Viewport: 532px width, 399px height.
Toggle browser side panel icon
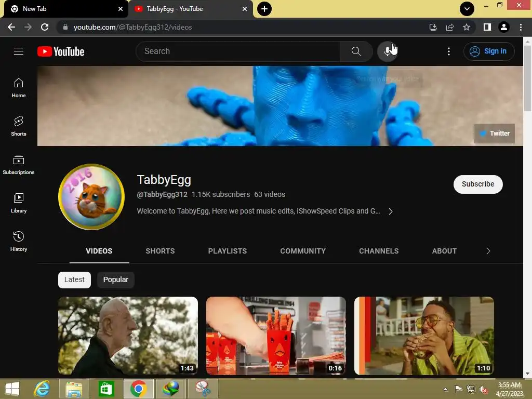(x=487, y=27)
